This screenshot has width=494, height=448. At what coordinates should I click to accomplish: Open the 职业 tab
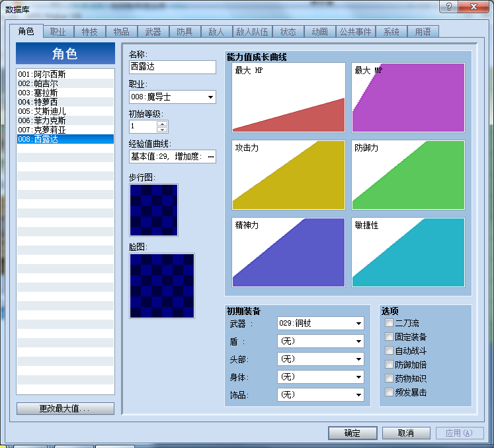[x=58, y=32]
